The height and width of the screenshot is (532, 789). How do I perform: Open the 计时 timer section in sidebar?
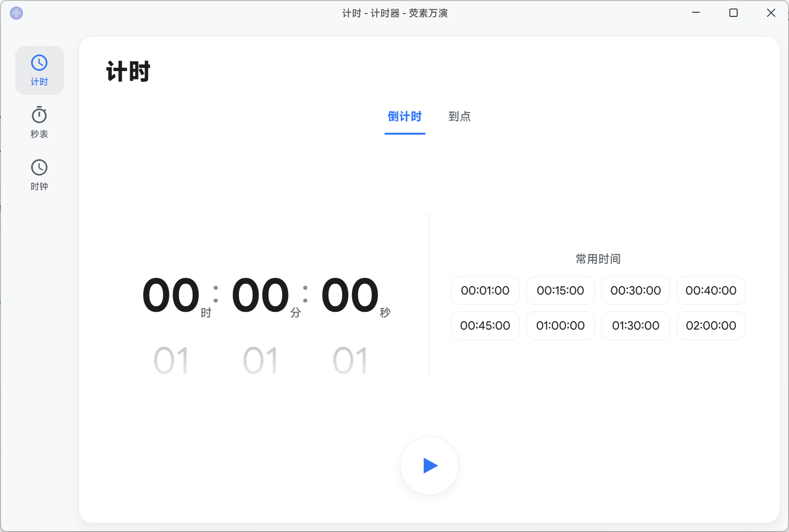pyautogui.click(x=39, y=71)
